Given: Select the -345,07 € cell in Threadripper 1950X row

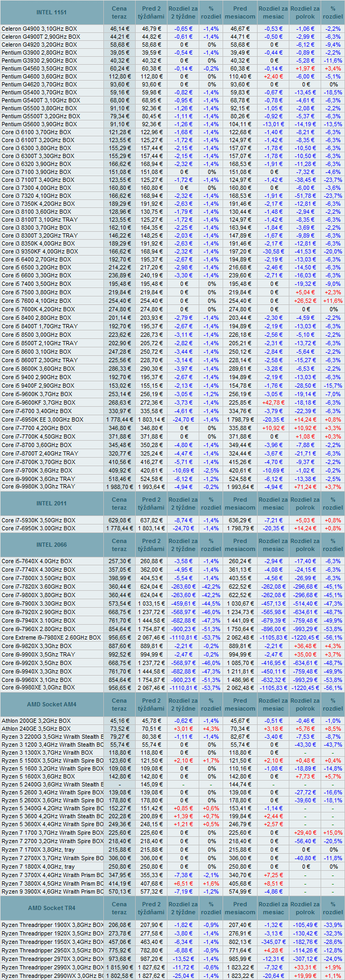Looking at the screenshot, I should click(x=273, y=941).
